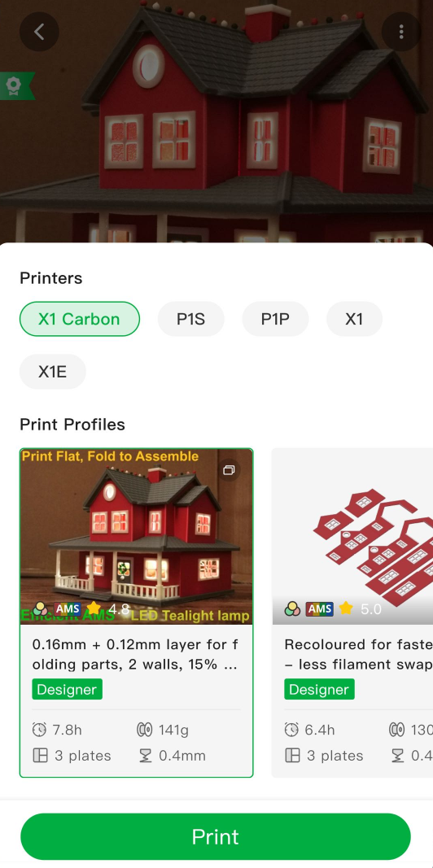This screenshot has width=433, height=868.
Task: Tap the 141g filament weight icon
Action: (145, 731)
